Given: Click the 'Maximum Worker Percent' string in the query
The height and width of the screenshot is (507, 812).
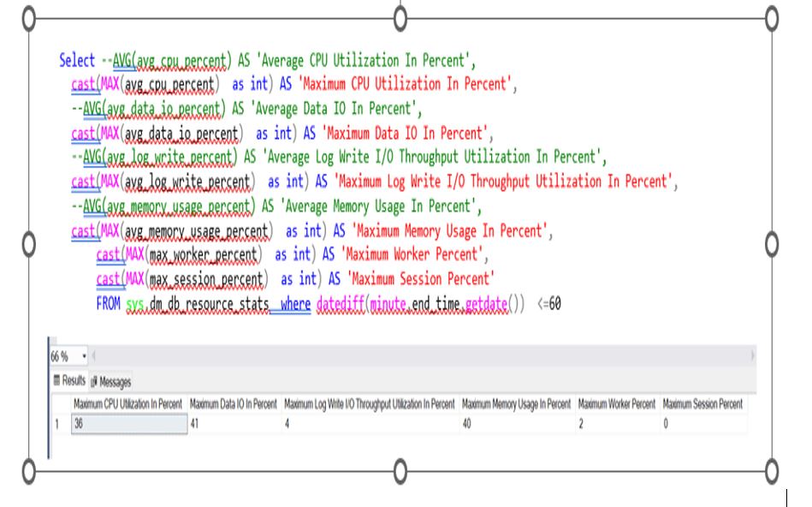Looking at the screenshot, I should [412, 254].
